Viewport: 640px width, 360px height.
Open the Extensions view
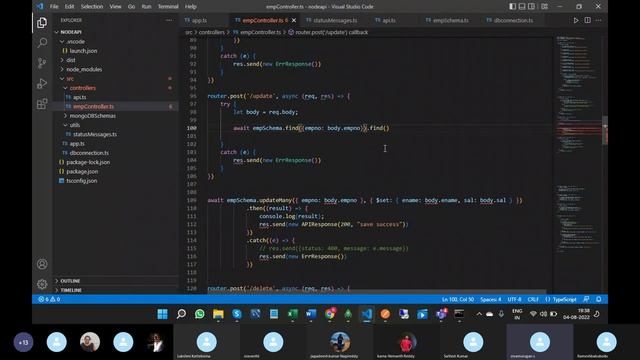tap(42, 104)
